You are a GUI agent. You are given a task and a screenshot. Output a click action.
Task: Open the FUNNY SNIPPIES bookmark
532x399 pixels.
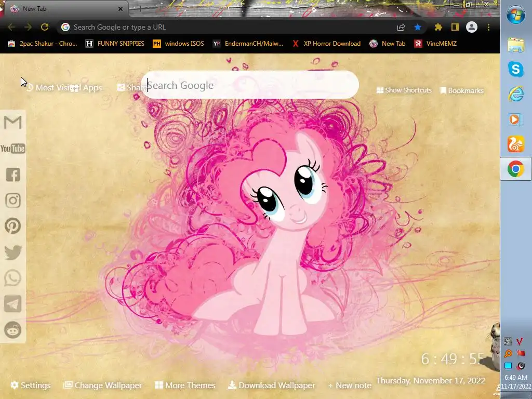115,44
